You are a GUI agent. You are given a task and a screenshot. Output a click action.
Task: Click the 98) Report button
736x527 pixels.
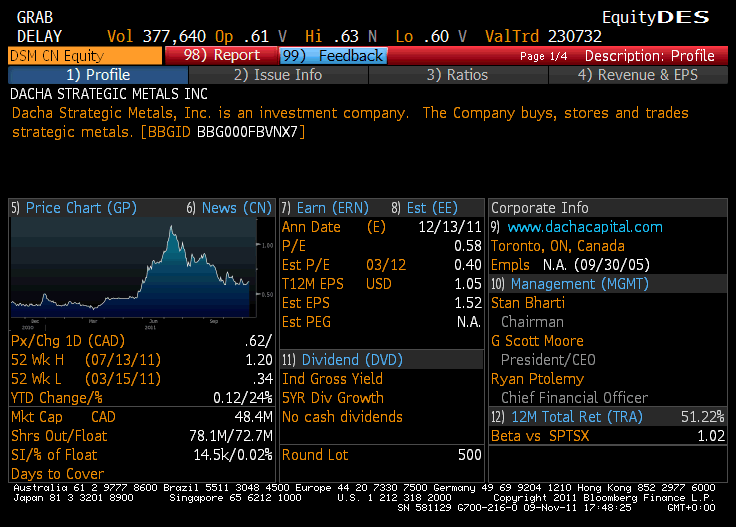pyautogui.click(x=221, y=55)
